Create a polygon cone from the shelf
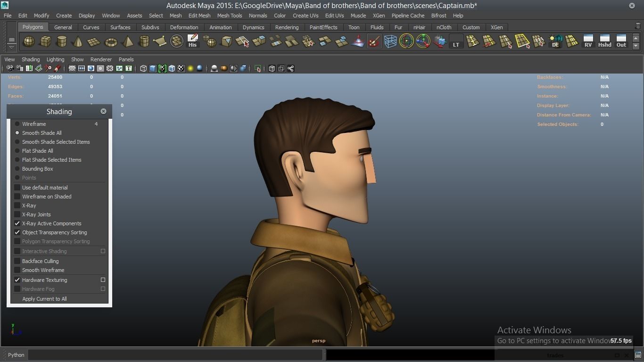The width and height of the screenshot is (644, 362). point(78,41)
